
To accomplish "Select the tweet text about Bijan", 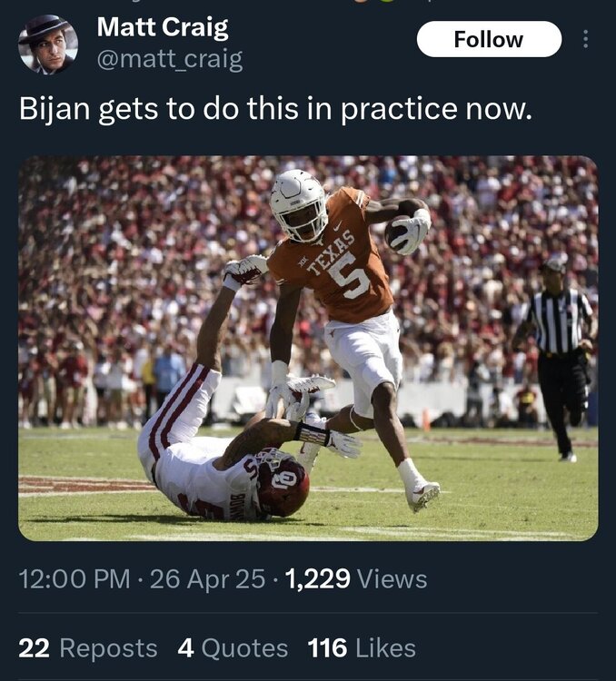I will 274,109.
